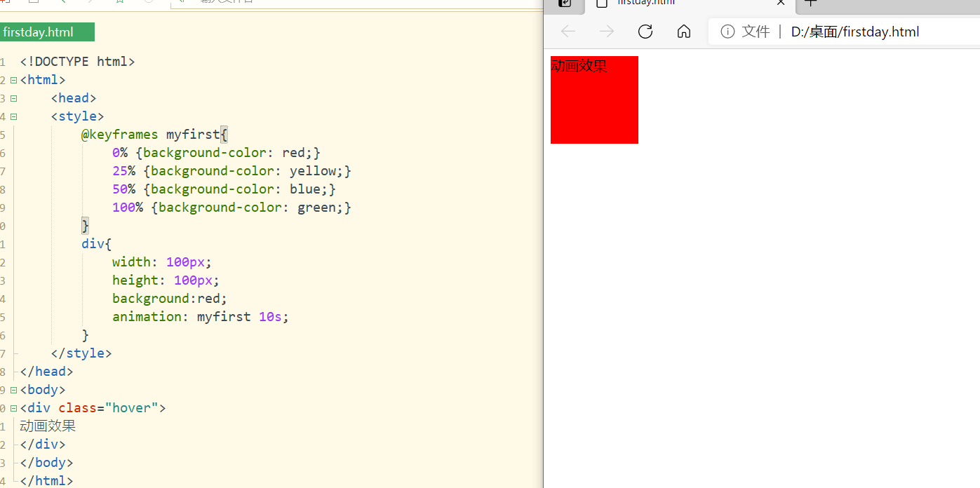Click myfirst in the @keyframes line
980x488 pixels.
193,135
